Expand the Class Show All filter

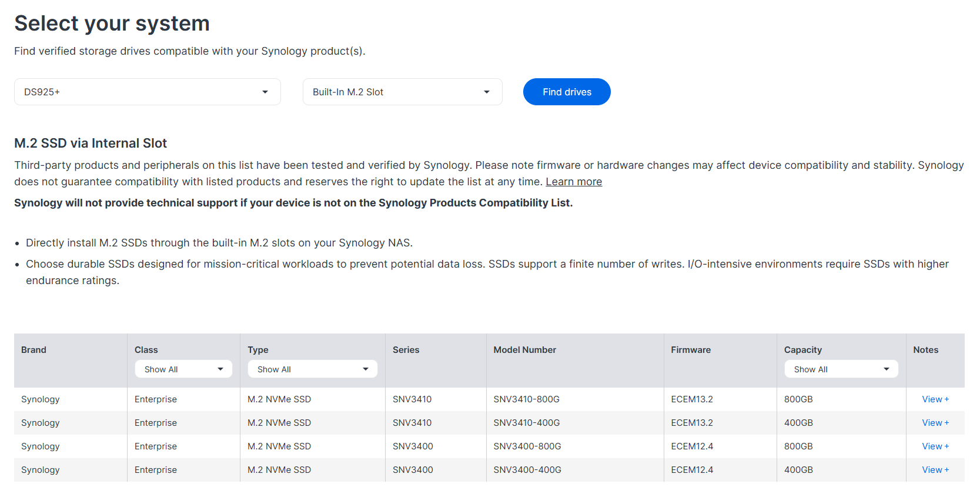pyautogui.click(x=183, y=369)
